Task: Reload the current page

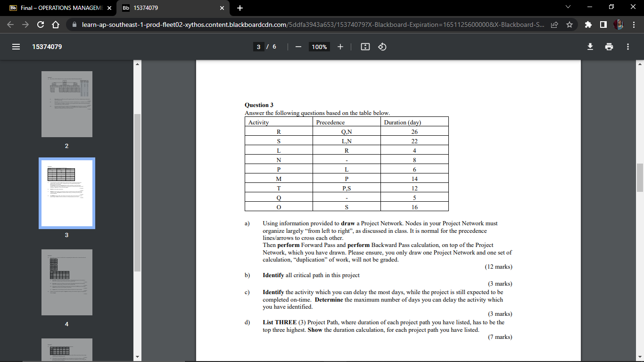Action: point(41,25)
